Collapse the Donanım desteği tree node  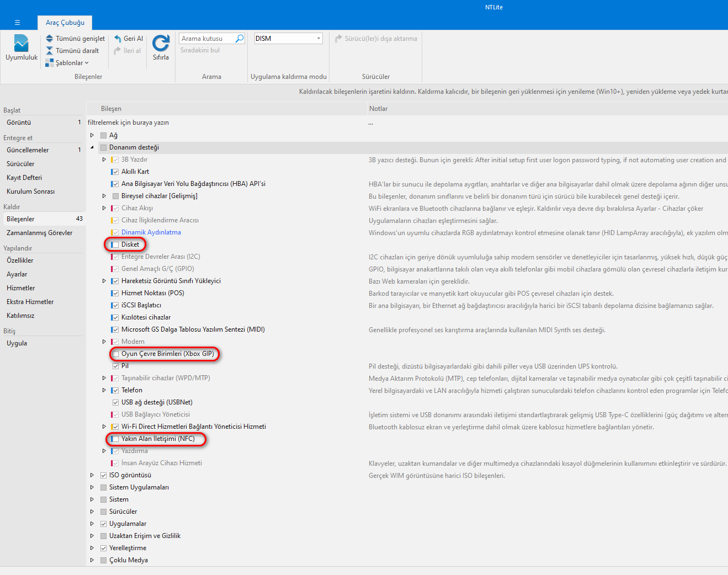(x=92, y=147)
